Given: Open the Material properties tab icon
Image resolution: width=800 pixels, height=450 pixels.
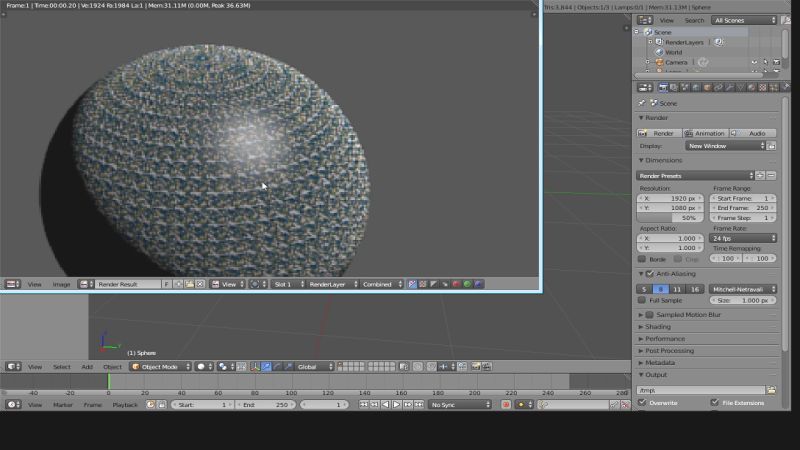Looking at the screenshot, I should 752,88.
